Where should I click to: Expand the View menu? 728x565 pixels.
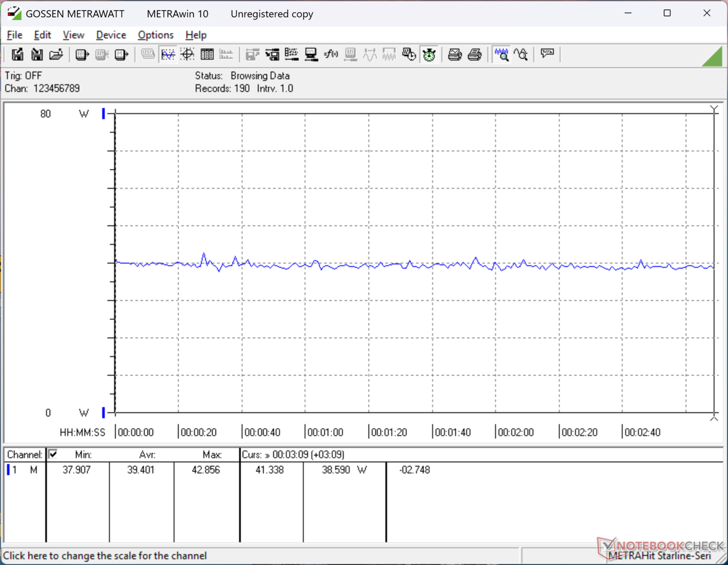click(73, 35)
